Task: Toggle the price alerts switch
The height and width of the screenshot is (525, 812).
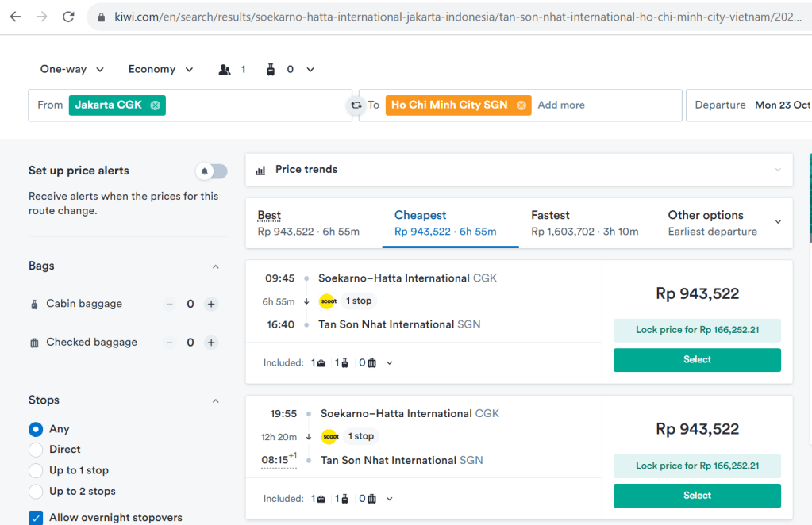Action: pyautogui.click(x=211, y=171)
